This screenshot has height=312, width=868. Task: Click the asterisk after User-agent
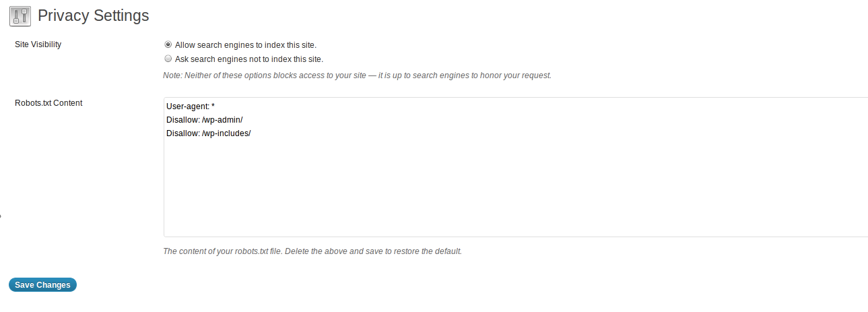click(x=213, y=106)
